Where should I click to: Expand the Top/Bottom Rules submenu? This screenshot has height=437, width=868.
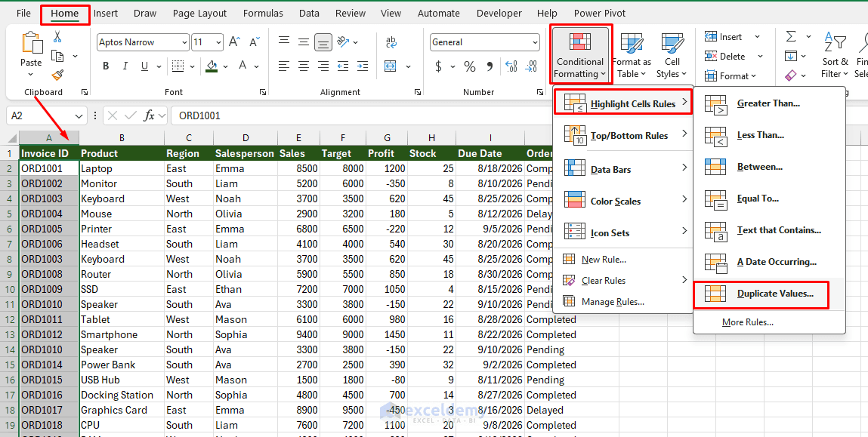623,136
